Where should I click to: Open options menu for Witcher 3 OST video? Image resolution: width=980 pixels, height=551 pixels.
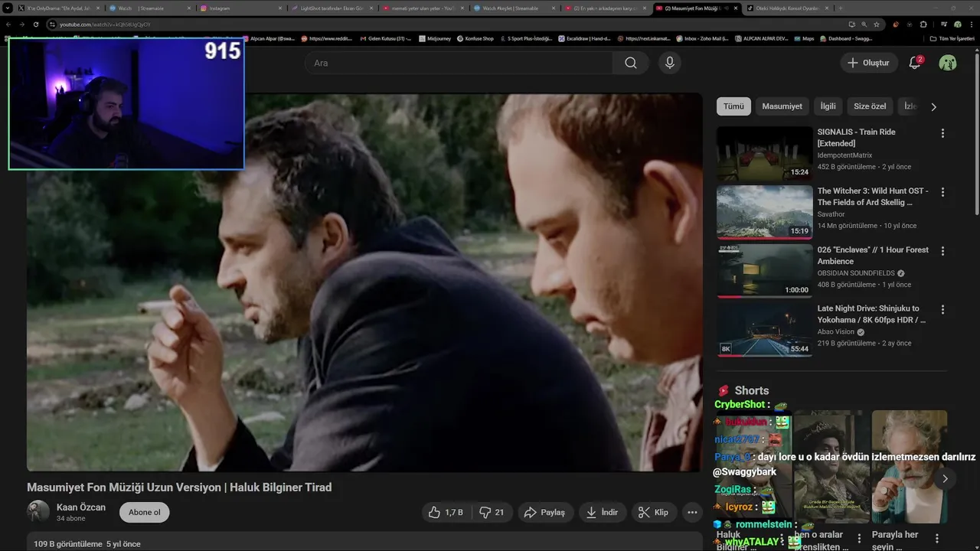click(942, 192)
